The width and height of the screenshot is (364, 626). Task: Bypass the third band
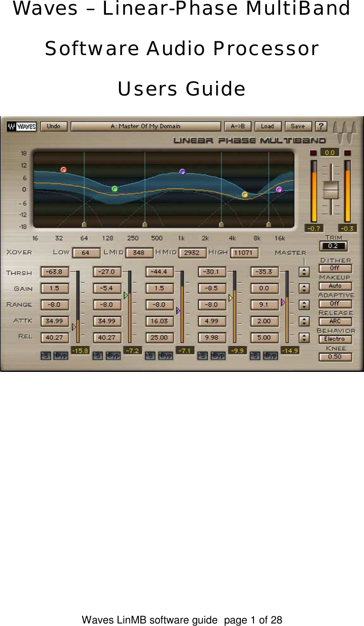pyautogui.click(x=166, y=356)
